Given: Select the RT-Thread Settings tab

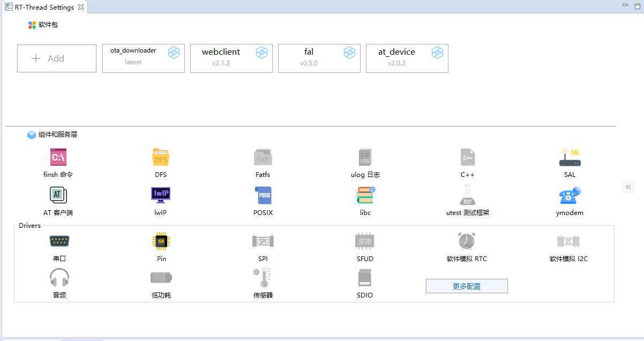Looking at the screenshot, I should click(x=44, y=8).
